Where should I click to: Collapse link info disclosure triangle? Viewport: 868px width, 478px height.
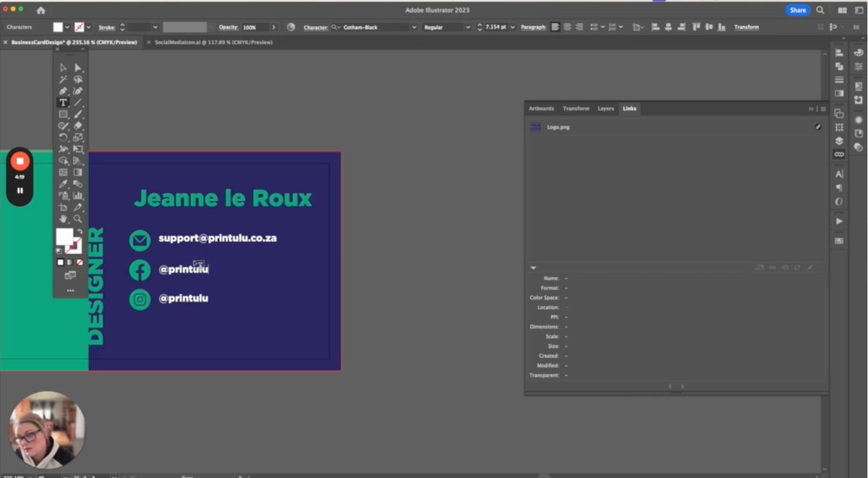533,268
